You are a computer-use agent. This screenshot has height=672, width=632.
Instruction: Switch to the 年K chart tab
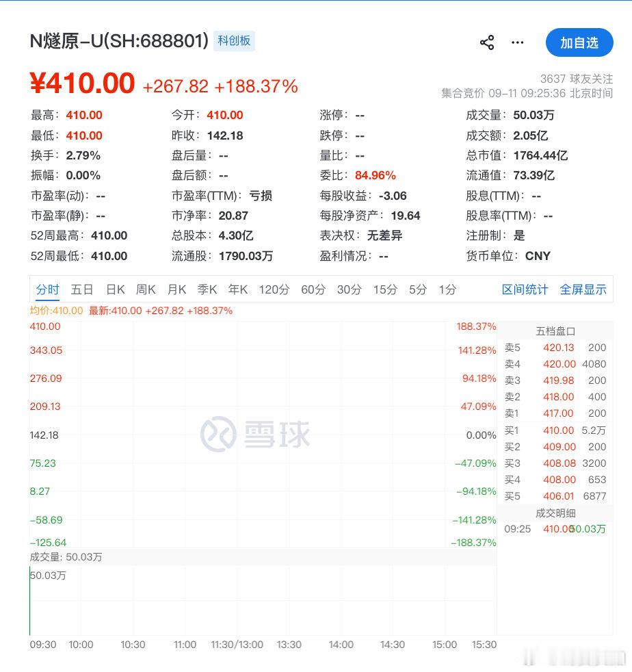(x=238, y=289)
